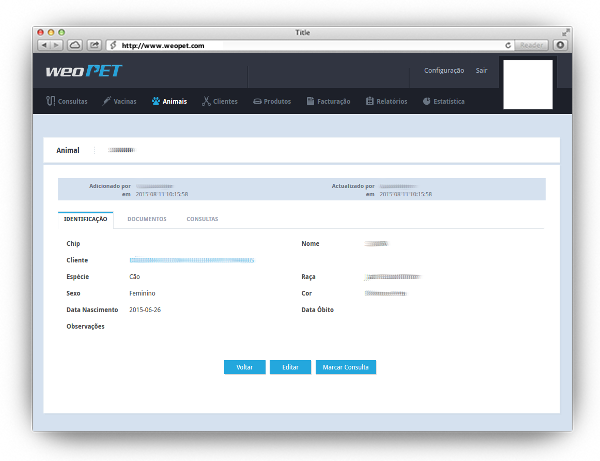This screenshot has width=600, height=461.
Task: Open the Configuração link
Action: click(x=444, y=71)
